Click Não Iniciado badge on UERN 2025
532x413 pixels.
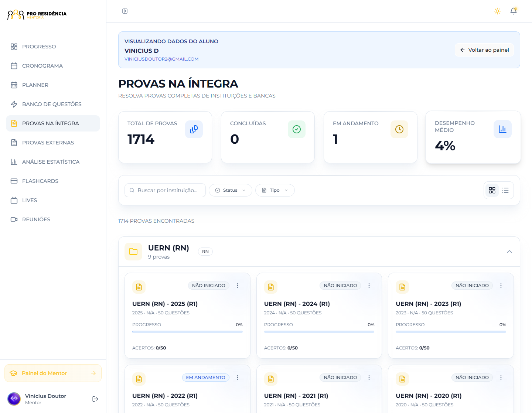click(x=209, y=286)
